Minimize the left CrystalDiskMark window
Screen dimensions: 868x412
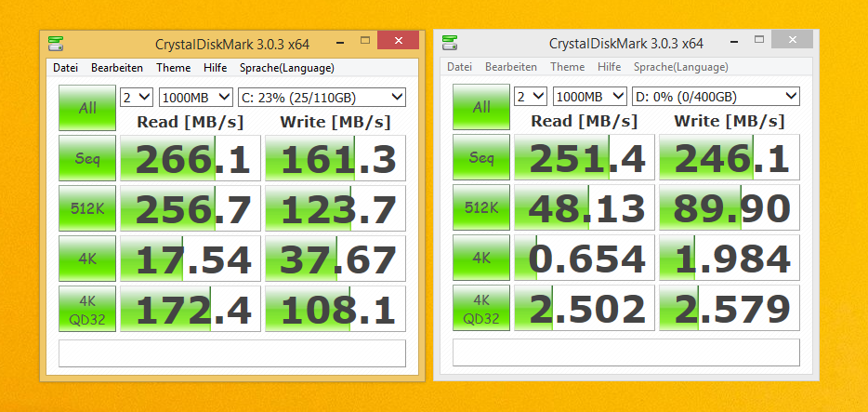pos(340,42)
